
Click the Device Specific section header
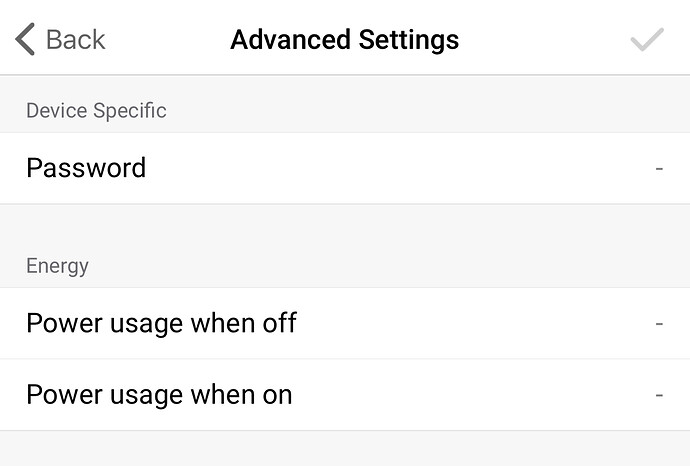(96, 110)
